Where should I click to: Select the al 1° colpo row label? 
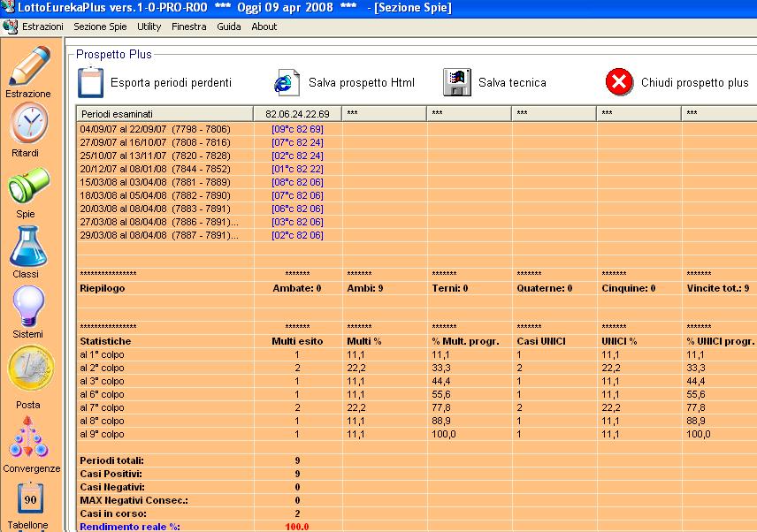tap(102, 354)
